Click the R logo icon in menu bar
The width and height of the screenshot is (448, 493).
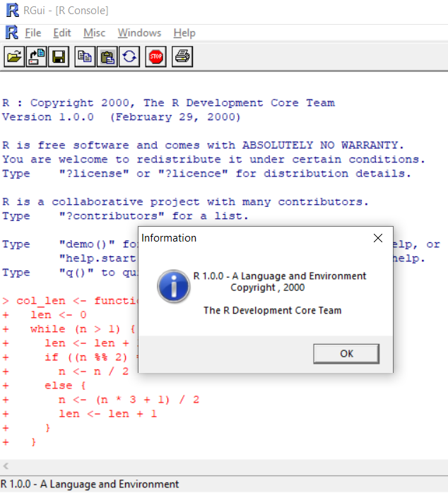(12, 32)
